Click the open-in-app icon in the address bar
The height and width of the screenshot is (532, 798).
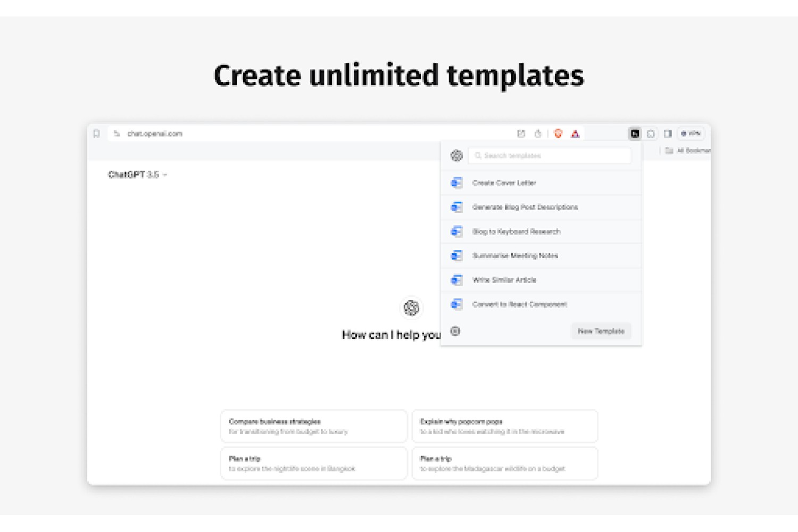tap(521, 134)
